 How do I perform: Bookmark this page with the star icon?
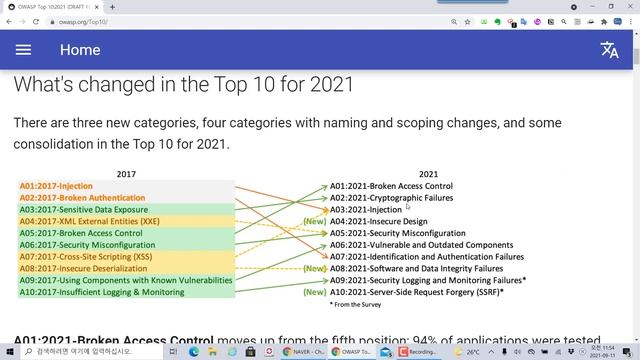click(467, 22)
